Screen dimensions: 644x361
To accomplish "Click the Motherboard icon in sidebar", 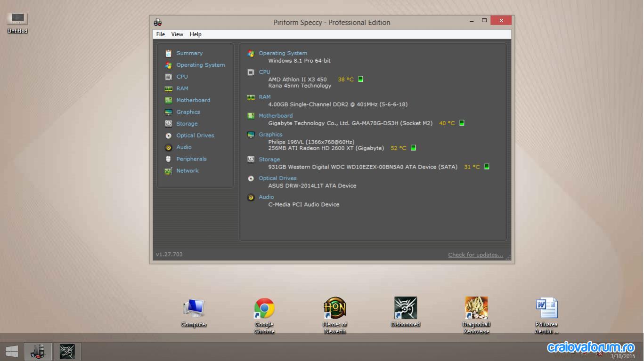I will (168, 100).
